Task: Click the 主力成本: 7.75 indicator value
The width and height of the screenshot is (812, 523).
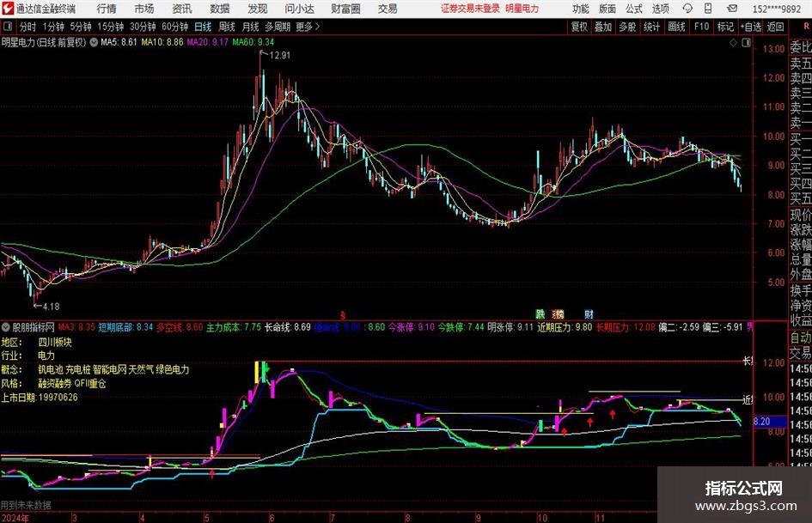Action: point(234,327)
